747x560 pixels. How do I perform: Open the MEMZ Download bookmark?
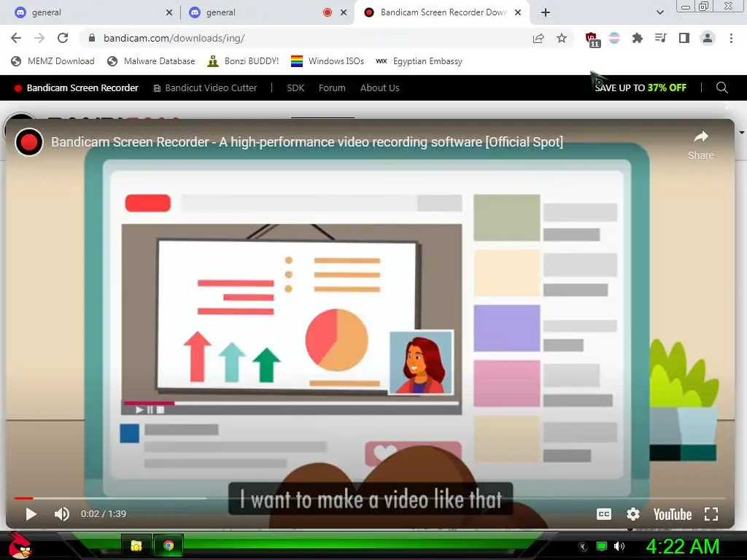(x=53, y=61)
